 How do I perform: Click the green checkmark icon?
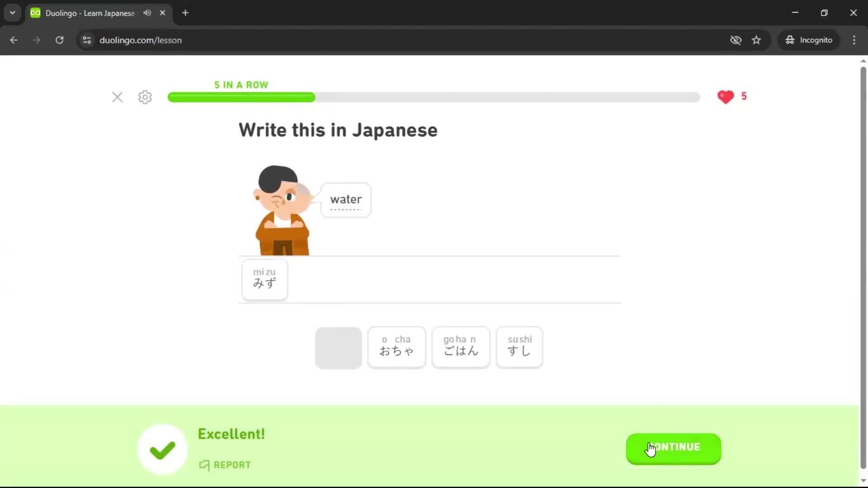tap(161, 449)
